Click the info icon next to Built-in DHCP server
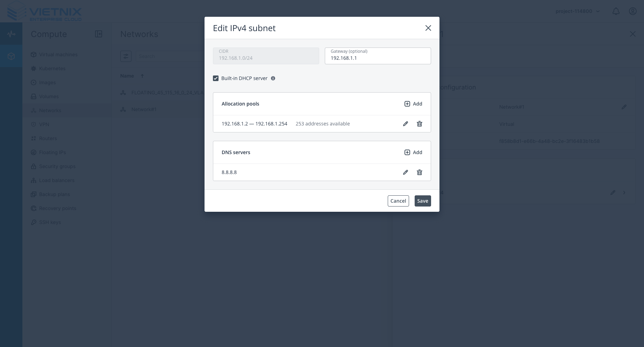The width and height of the screenshot is (644, 347). pos(273,78)
